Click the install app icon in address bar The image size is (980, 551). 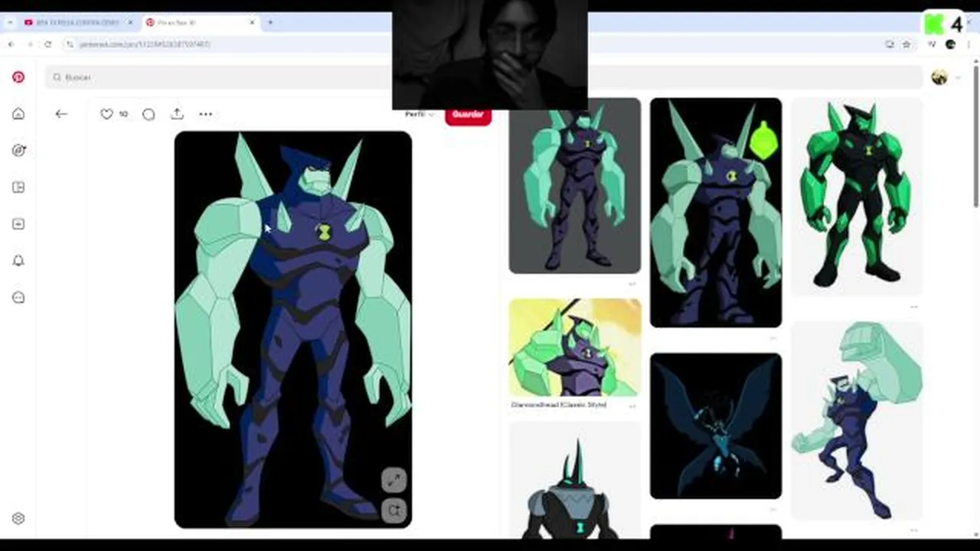[889, 44]
